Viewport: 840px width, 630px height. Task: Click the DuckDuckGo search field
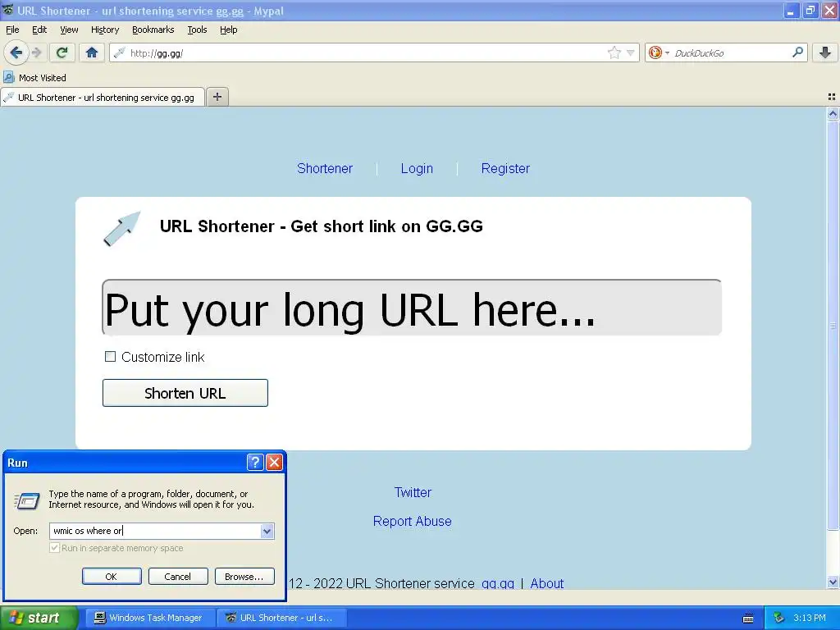tap(729, 53)
